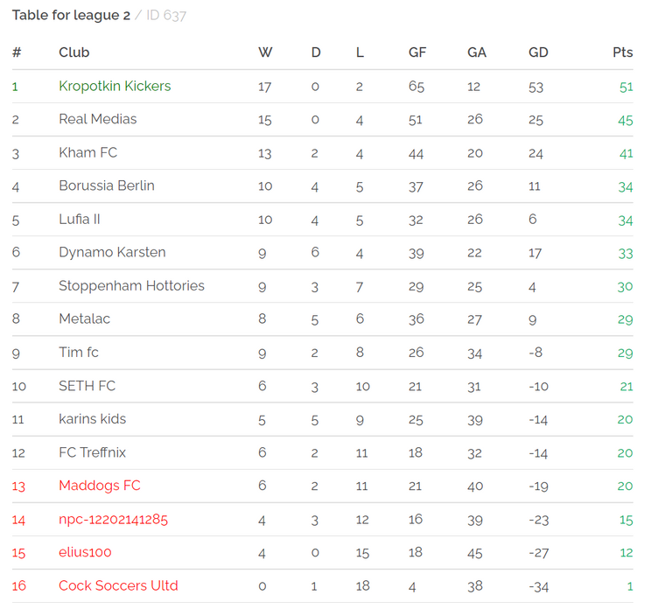Click the FC Treffnix club name
672x616 pixels.
pyautogui.click(x=92, y=451)
